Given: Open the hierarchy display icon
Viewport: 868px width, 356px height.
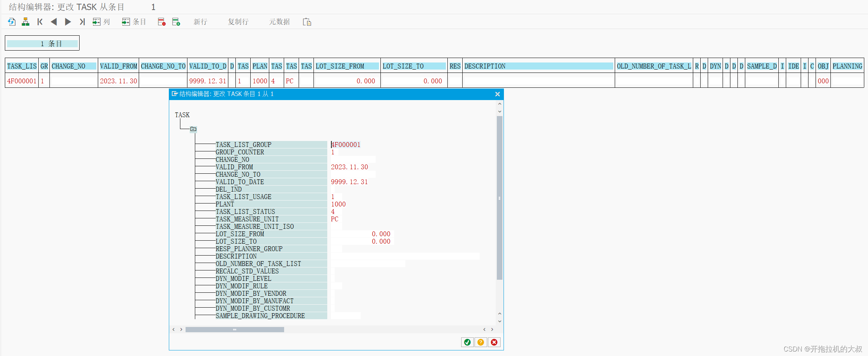Looking at the screenshot, I should point(25,22).
